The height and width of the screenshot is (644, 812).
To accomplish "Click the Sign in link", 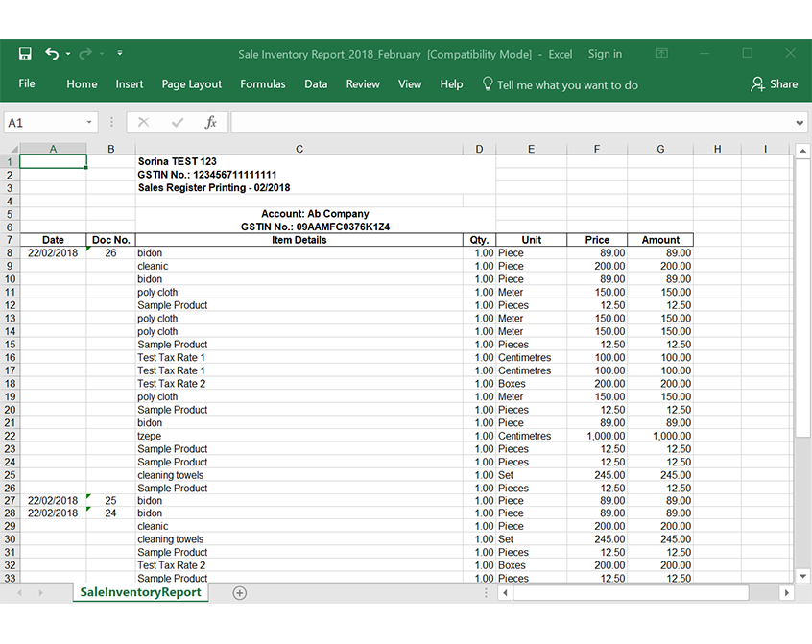I will pyautogui.click(x=605, y=54).
